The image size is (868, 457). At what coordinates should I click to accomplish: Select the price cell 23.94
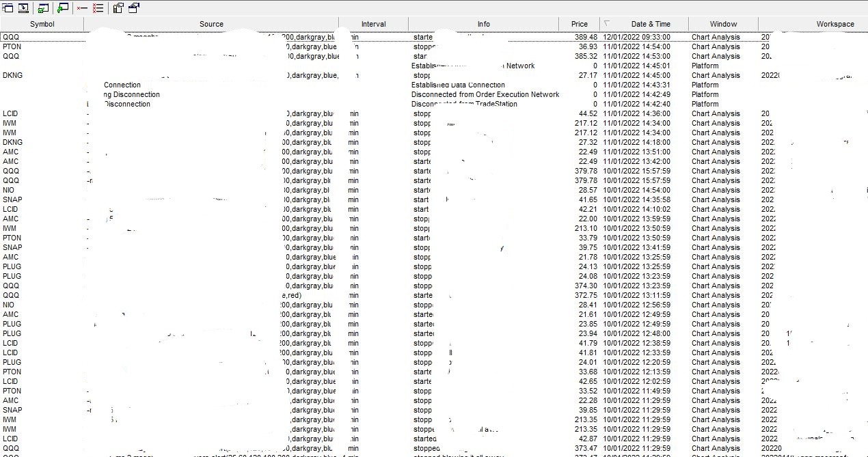[x=588, y=333]
